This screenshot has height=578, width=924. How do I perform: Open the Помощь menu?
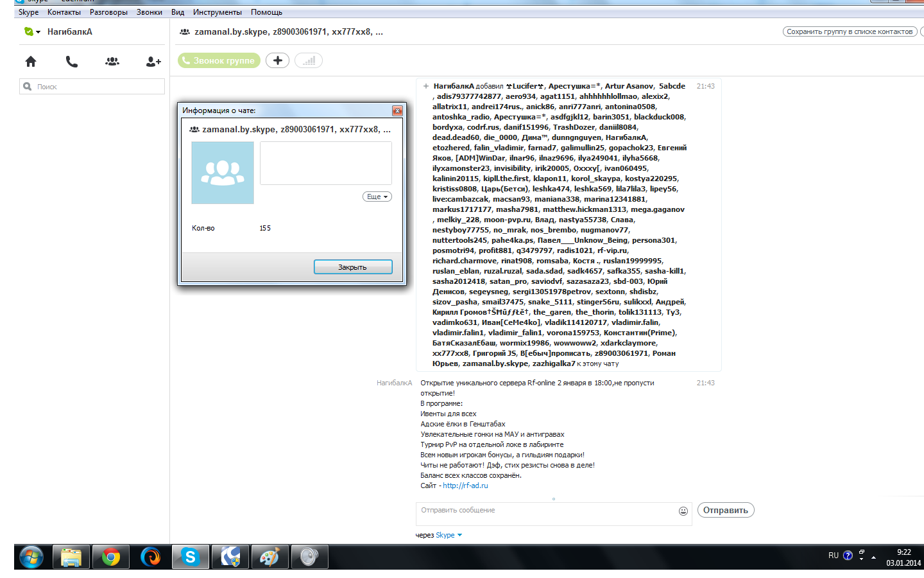pos(266,12)
